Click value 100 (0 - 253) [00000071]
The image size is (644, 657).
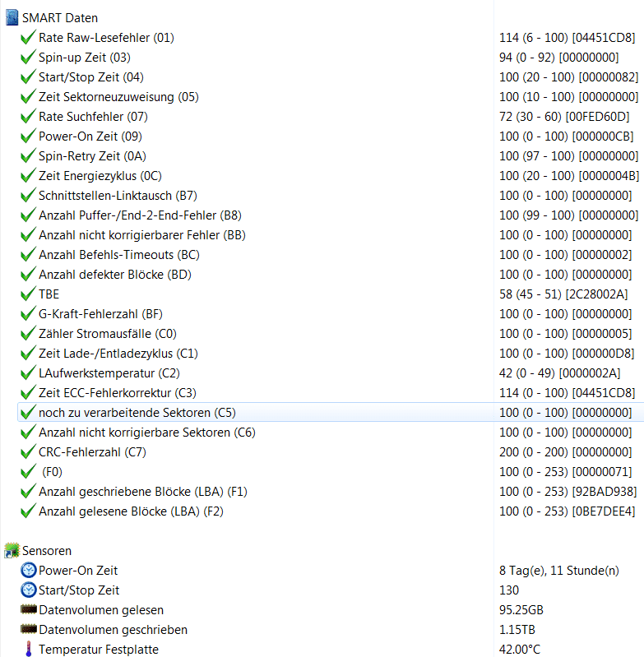pos(565,471)
